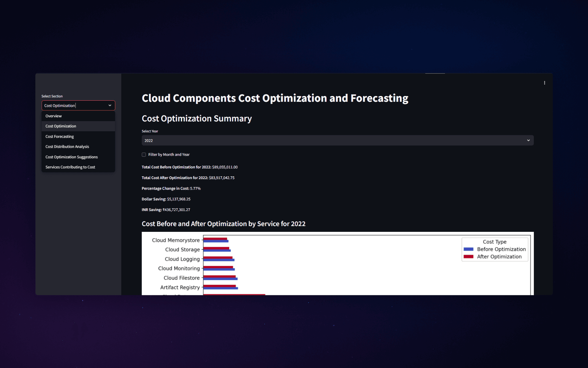Click the Cost Optimization Summary heading
Image resolution: width=588 pixels, height=368 pixels.
(197, 118)
